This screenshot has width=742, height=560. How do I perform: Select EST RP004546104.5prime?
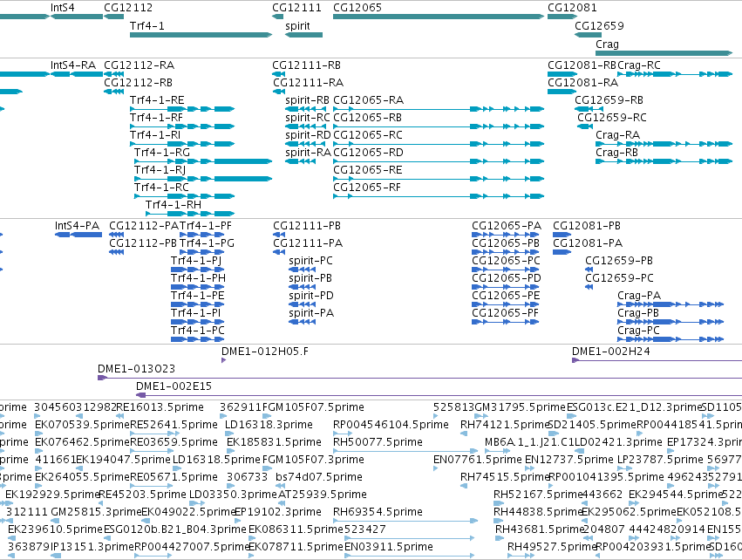point(391,425)
